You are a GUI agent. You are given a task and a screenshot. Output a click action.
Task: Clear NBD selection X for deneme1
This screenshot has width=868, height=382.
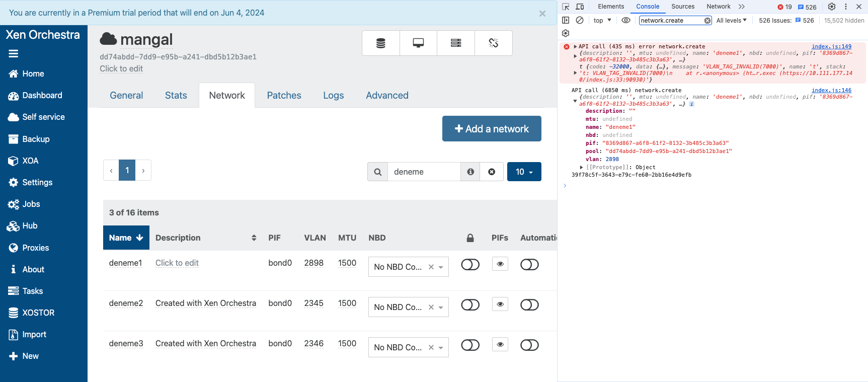tap(431, 267)
